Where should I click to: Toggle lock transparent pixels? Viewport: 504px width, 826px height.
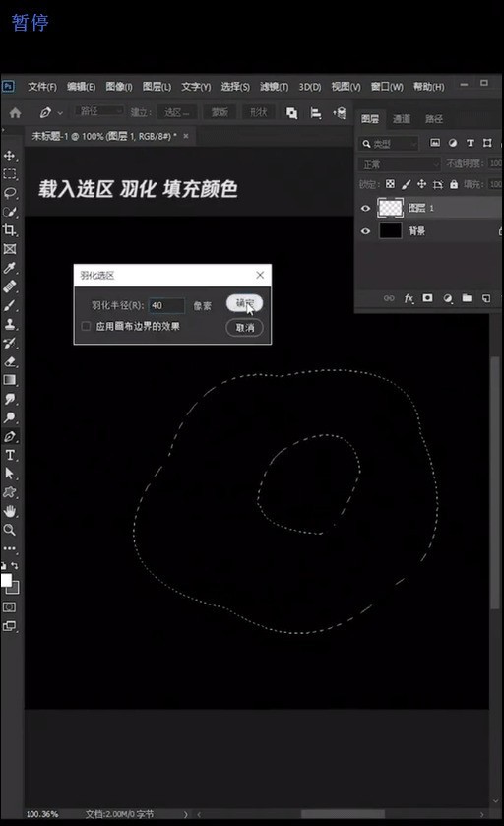point(390,184)
